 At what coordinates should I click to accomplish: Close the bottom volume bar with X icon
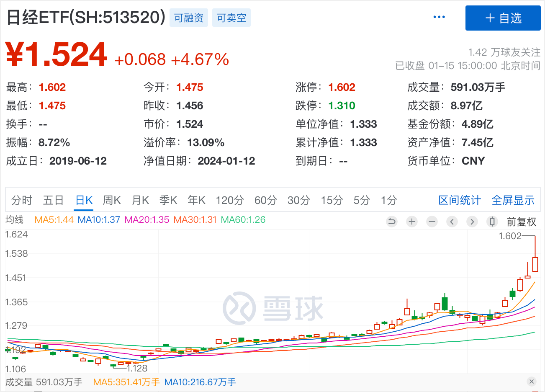(532, 382)
